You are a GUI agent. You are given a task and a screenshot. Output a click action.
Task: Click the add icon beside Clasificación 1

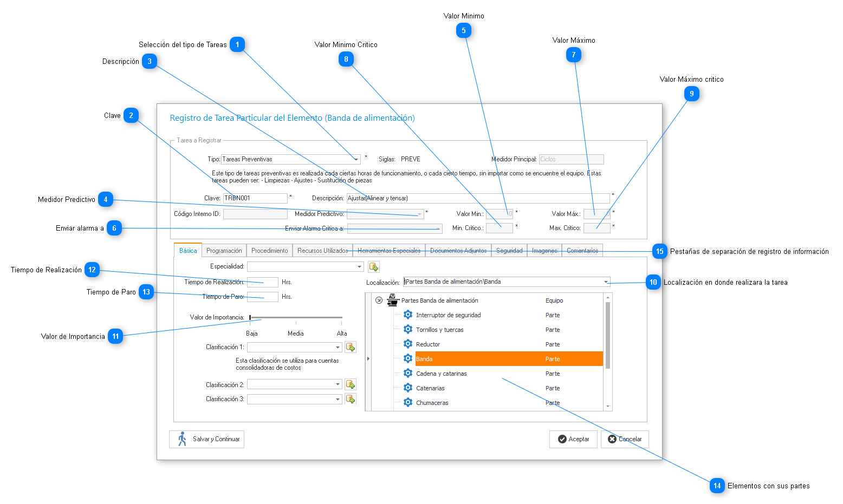click(x=351, y=347)
